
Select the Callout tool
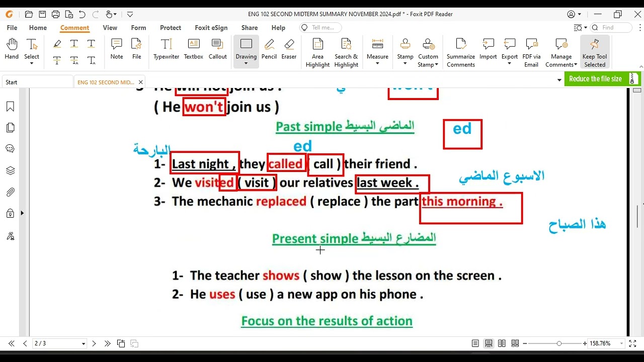coord(218,49)
